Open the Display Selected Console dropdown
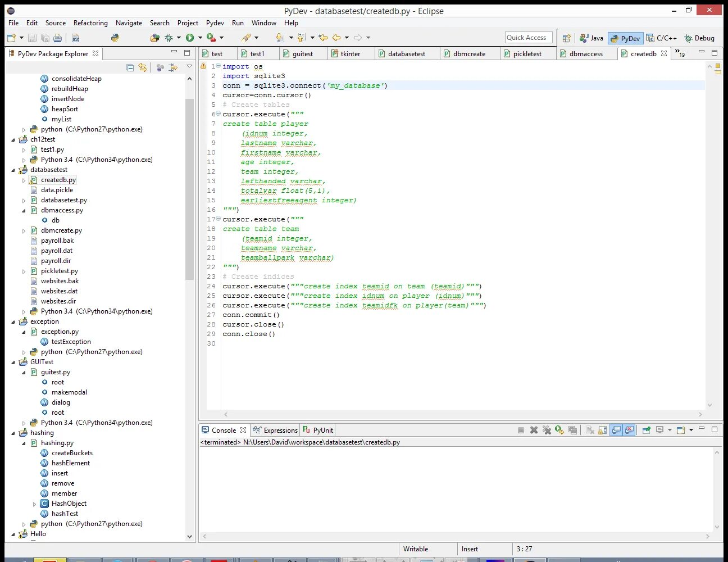728x562 pixels. tap(670, 430)
